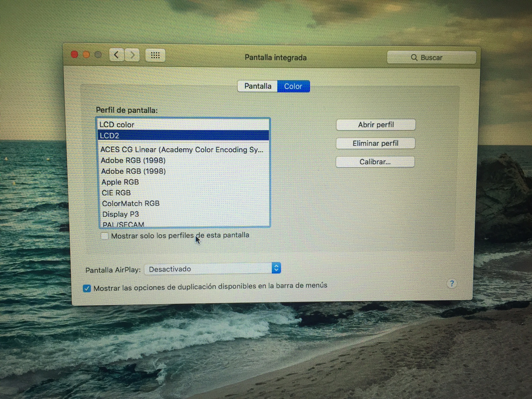This screenshot has height=399, width=532.
Task: Select the Color tab
Action: click(293, 86)
